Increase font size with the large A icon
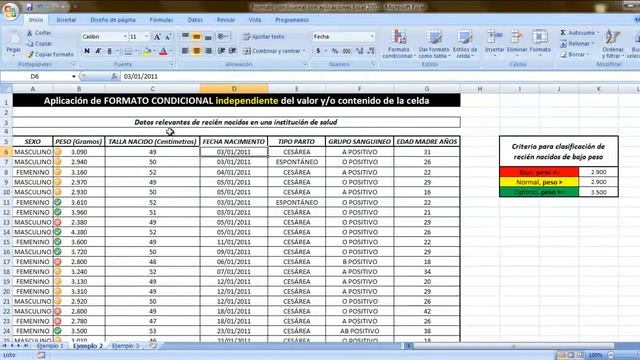 click(157, 37)
